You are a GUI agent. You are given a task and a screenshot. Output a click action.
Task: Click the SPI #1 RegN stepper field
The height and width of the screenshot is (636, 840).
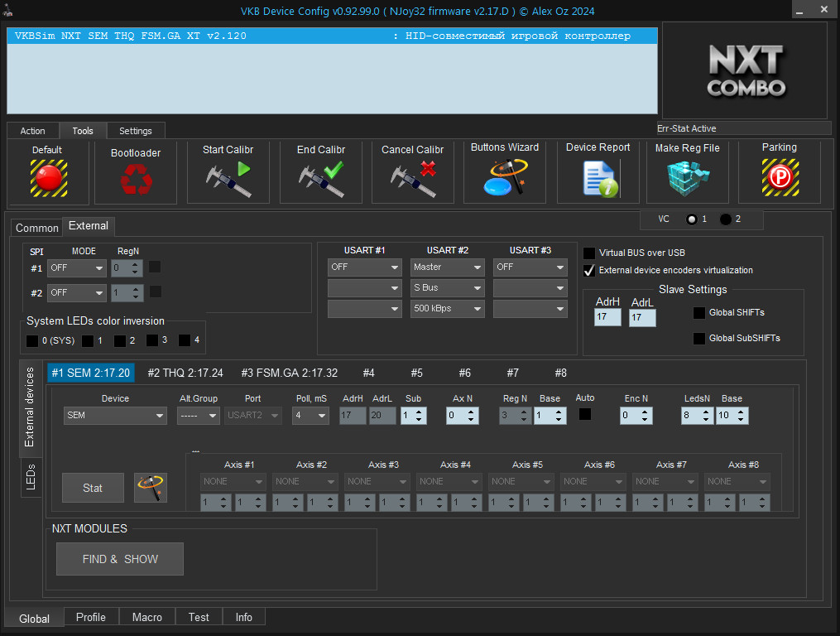tap(127, 267)
